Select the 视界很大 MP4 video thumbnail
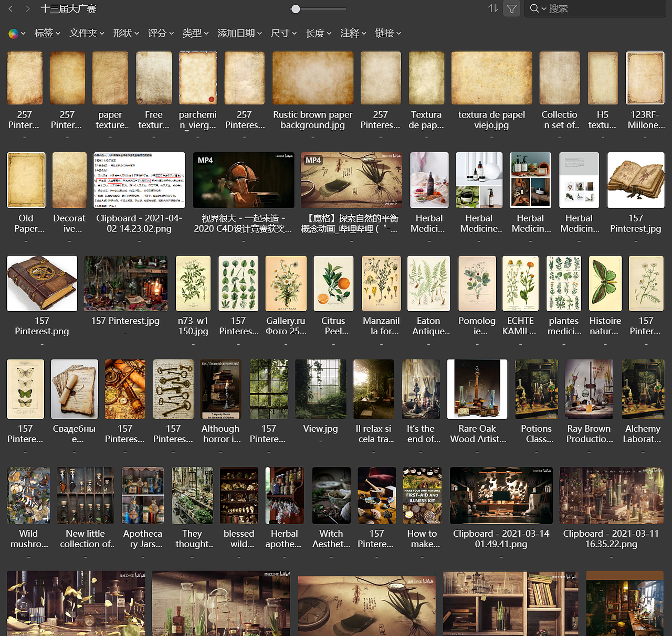The height and width of the screenshot is (636, 672). (244, 181)
